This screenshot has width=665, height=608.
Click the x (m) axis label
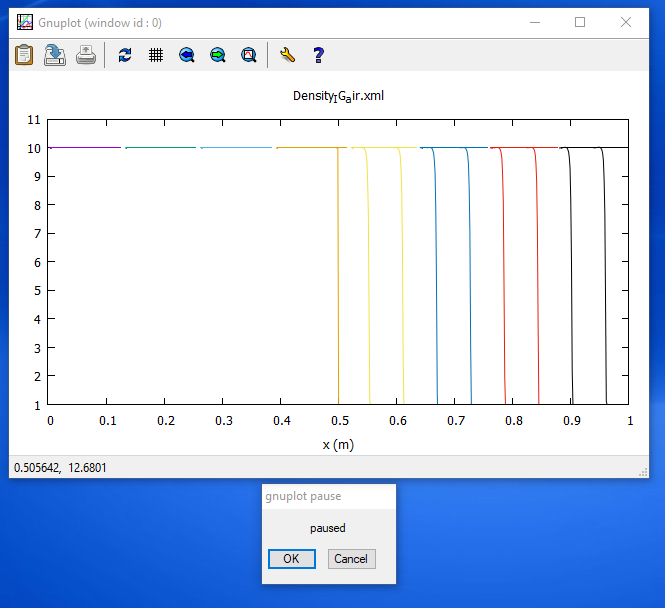click(x=338, y=445)
